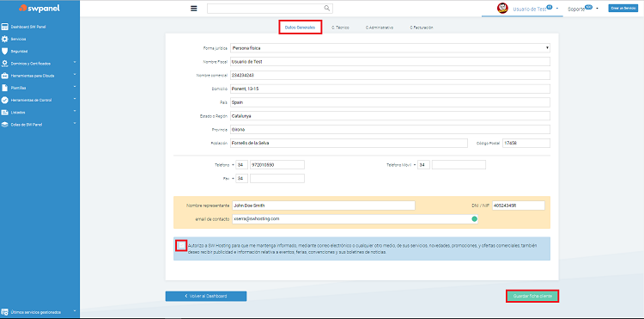The image size is (644, 319).
Task: Click the Código Postal field
Action: click(x=526, y=143)
